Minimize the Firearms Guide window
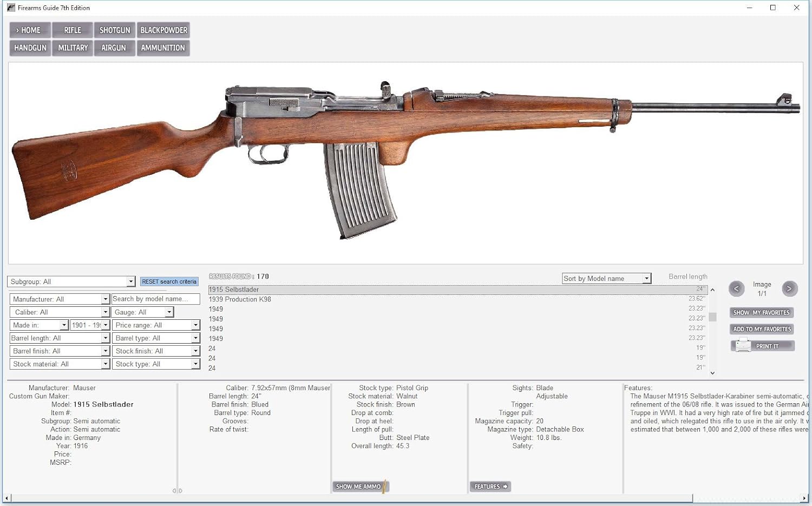The width and height of the screenshot is (812, 506). pyautogui.click(x=750, y=8)
